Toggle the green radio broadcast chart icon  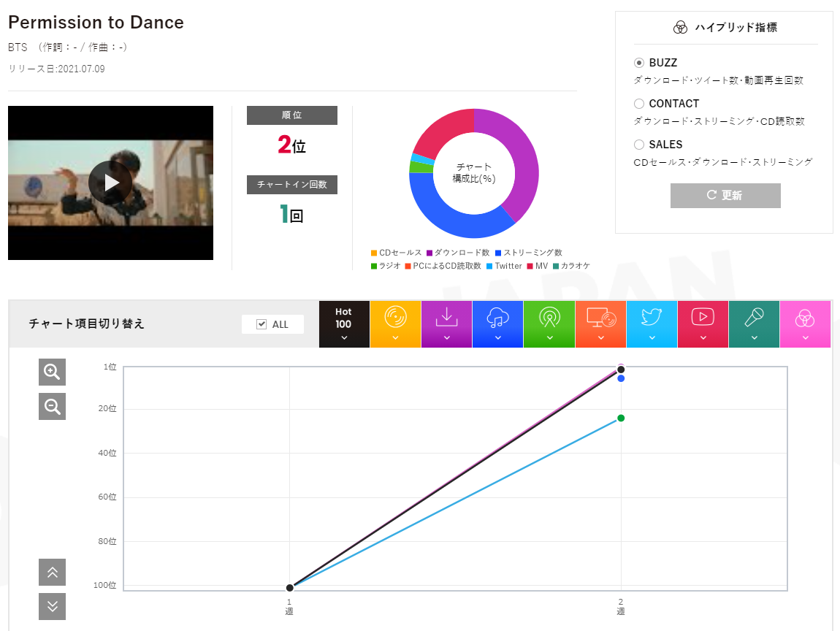549,317
